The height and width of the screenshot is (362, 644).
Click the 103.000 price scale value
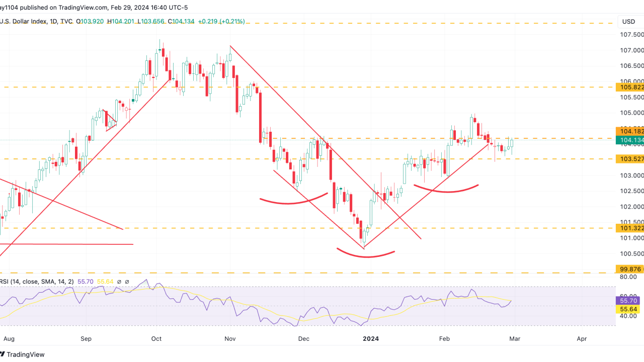tap(632, 175)
